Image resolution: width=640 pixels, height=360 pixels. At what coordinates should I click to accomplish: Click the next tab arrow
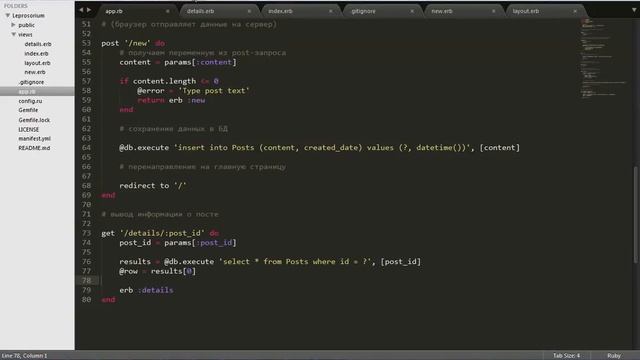[89, 10]
